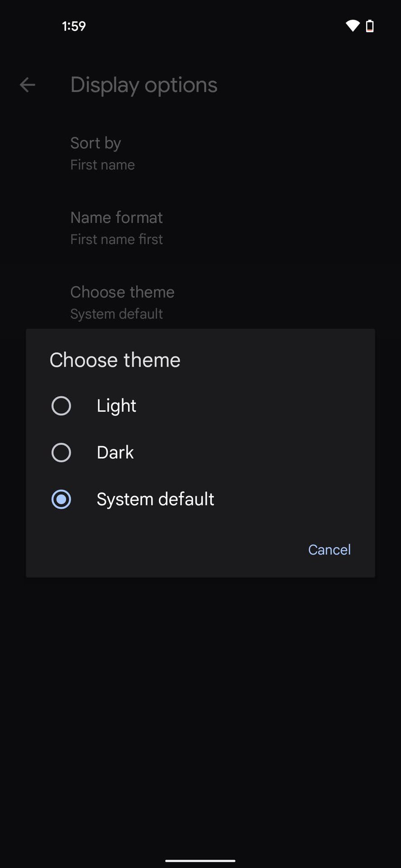Screen dimensions: 401x868
Task: Tap the dimmed Choose theme setting row
Action: click(x=122, y=292)
